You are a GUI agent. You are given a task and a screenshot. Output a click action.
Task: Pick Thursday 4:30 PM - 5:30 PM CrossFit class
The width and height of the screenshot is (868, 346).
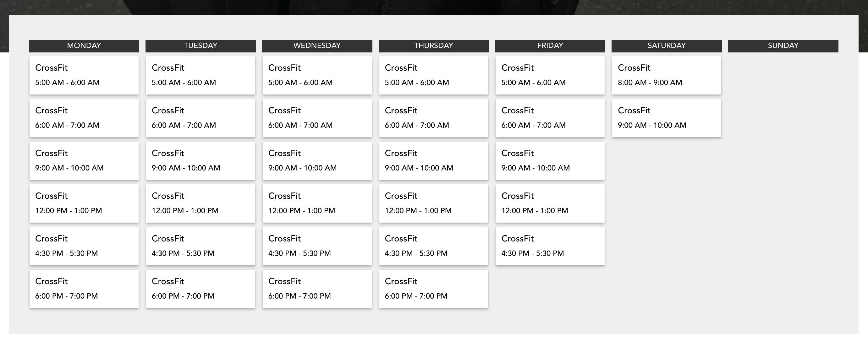pos(434,246)
